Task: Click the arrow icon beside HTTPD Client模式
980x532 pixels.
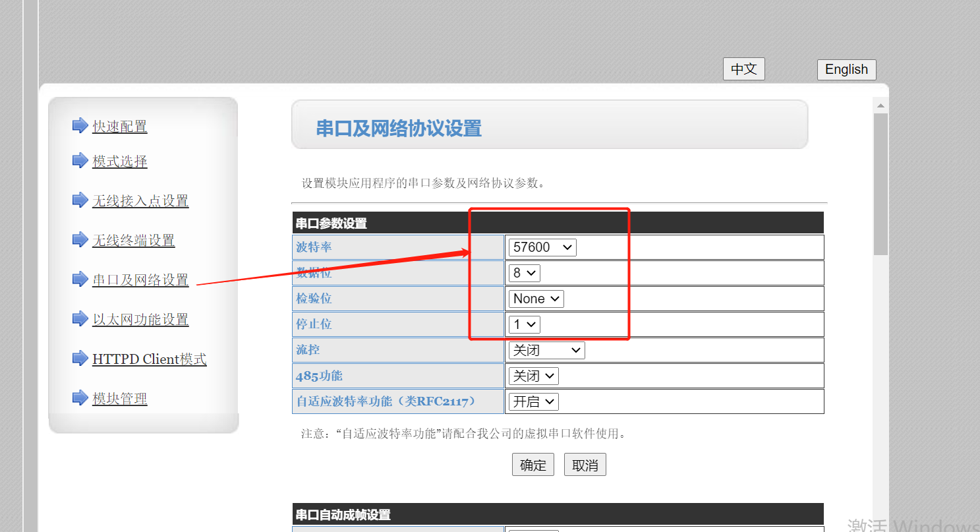Action: pos(80,358)
